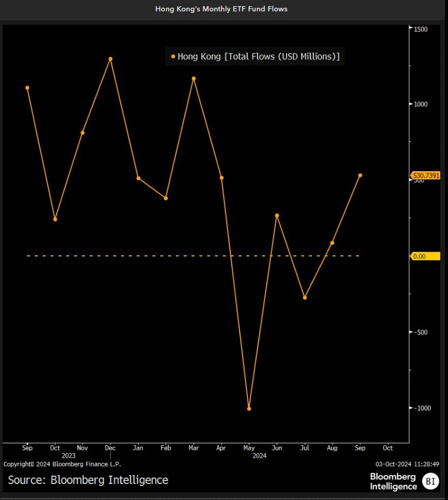Screen dimensions: 448x500
Task: Click the September 2024 endpoint marker
Action: tap(360, 176)
